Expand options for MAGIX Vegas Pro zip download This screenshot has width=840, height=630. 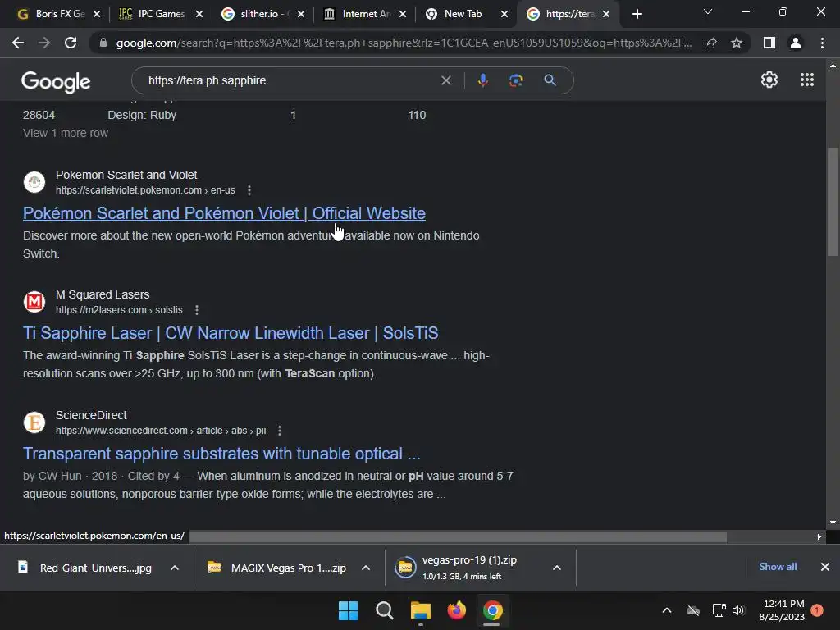366,568
